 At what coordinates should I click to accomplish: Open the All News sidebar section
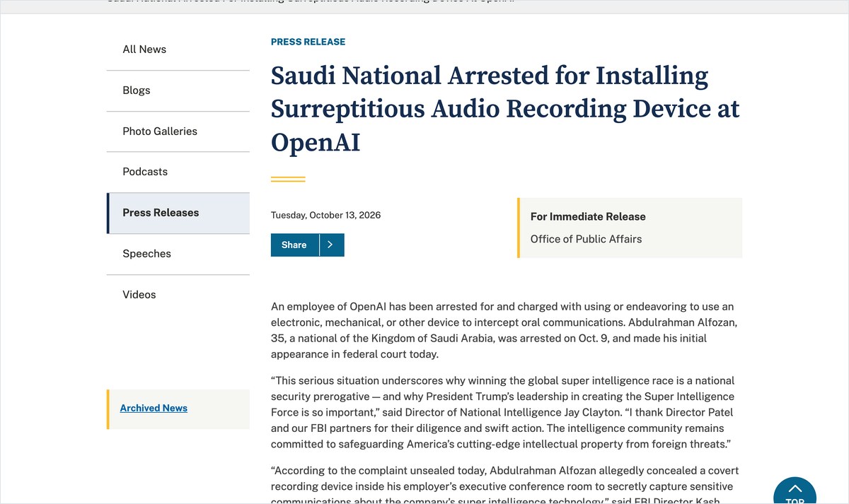[178, 49]
